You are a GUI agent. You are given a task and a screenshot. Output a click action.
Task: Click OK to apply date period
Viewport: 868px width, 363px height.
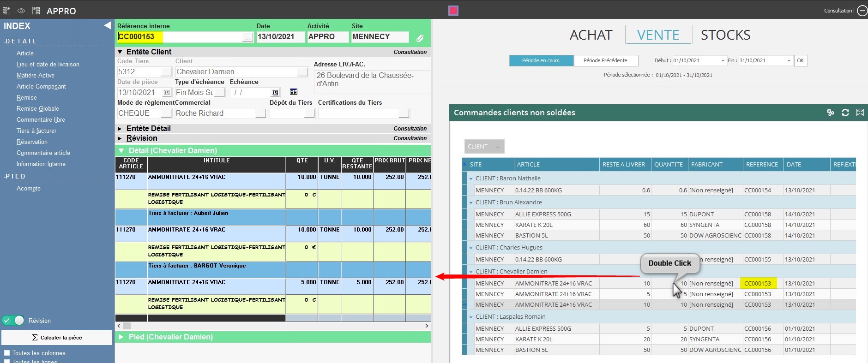click(x=800, y=60)
